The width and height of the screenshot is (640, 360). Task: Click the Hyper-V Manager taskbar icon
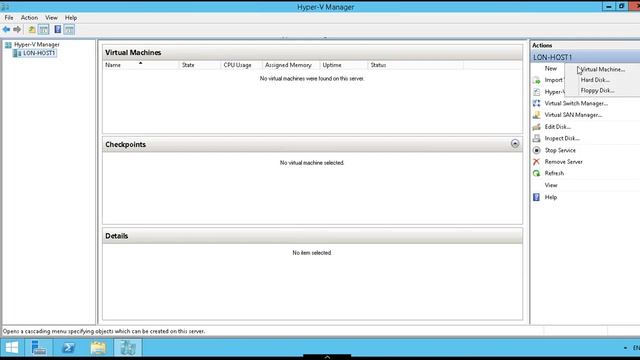click(x=128, y=348)
